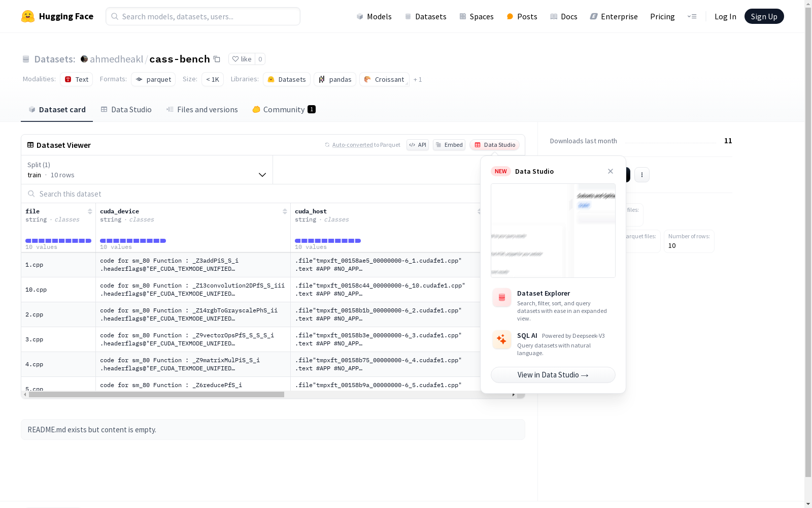Click the like count showing 0
Image resolution: width=812 pixels, height=508 pixels.
[x=260, y=59]
